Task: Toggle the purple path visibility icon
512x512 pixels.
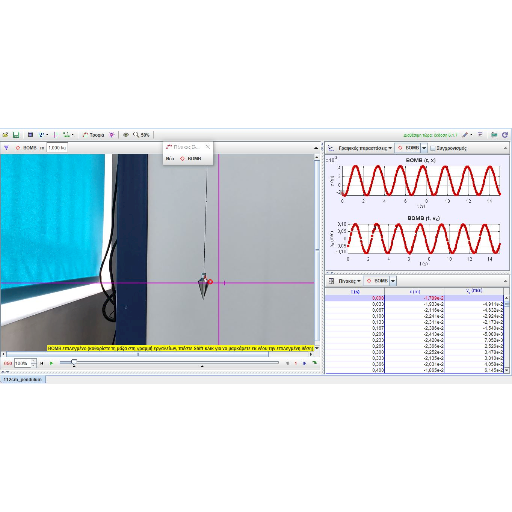Action: click(112, 135)
